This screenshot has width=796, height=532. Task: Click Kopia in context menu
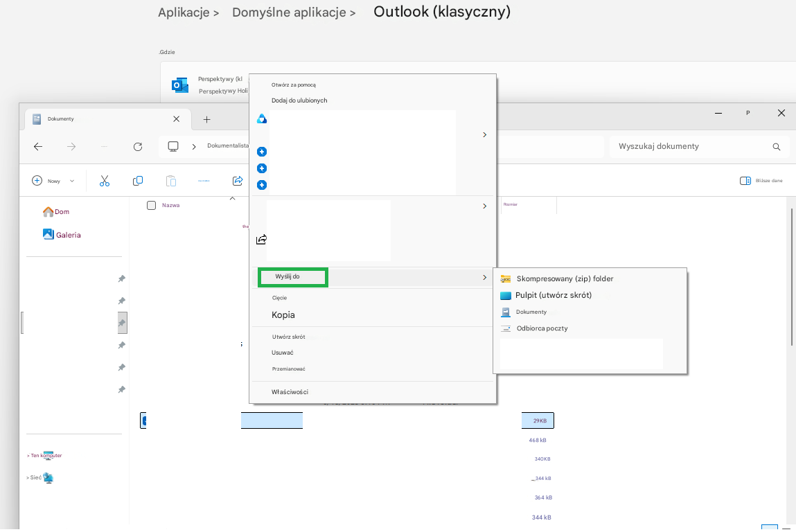point(283,314)
